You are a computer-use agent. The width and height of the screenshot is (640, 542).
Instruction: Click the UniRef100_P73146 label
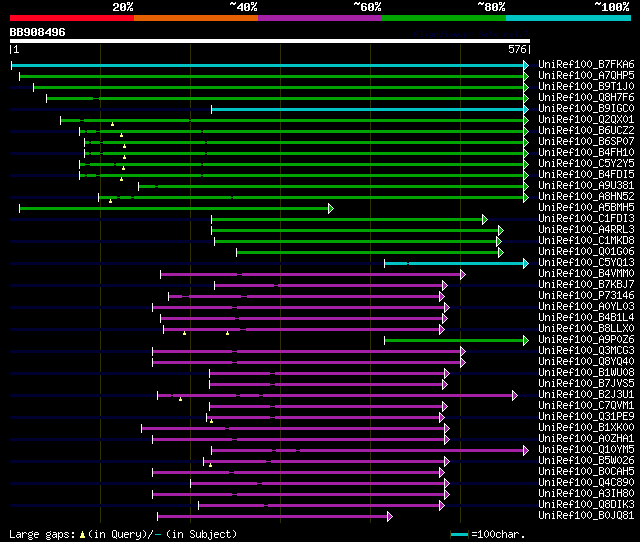click(x=586, y=296)
